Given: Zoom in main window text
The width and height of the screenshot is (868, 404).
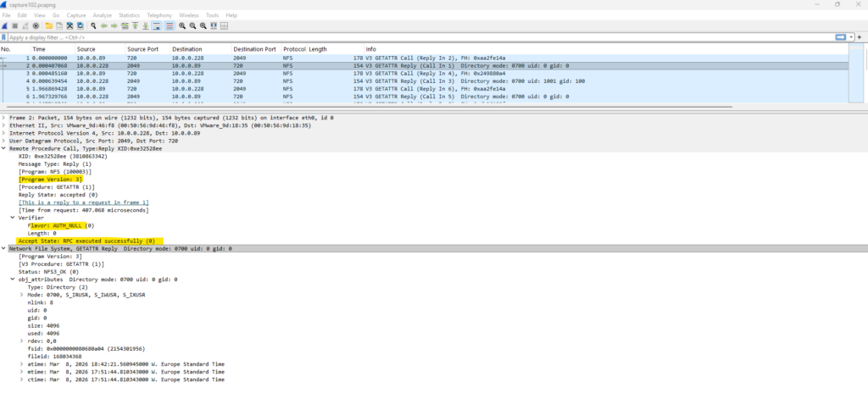Looking at the screenshot, I should tap(182, 26).
